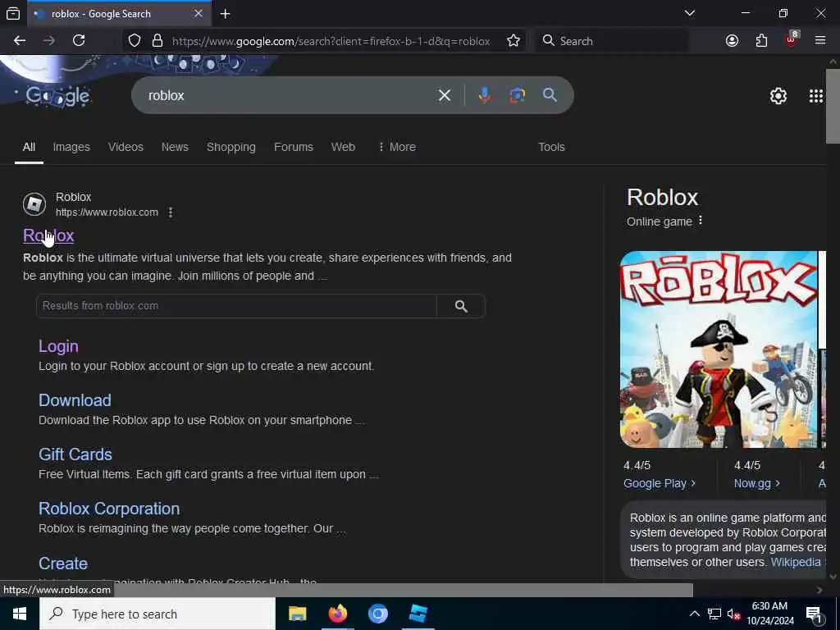Switch to the Images tab
This screenshot has width=840, height=630.
(71, 147)
